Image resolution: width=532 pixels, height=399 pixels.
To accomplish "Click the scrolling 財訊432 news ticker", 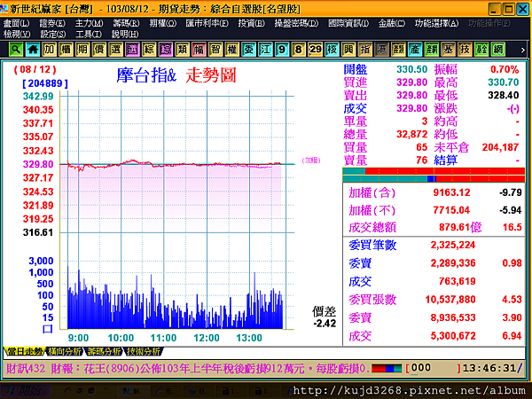I will (x=187, y=368).
